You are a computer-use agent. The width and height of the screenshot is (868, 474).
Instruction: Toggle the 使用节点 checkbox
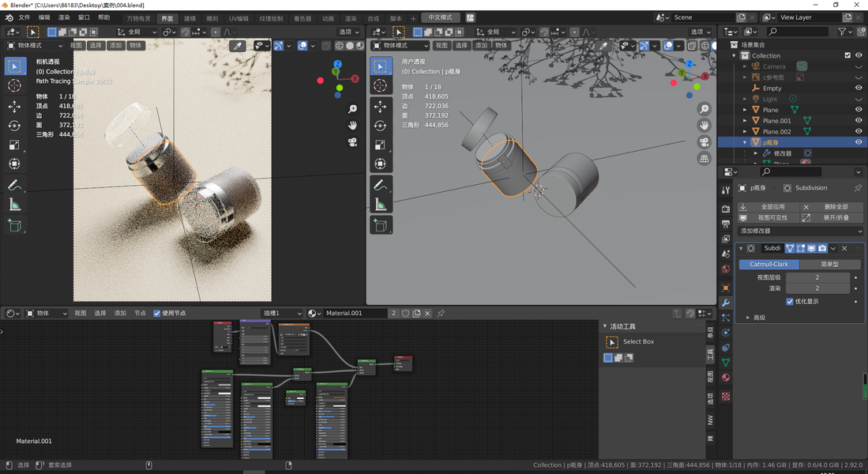tap(156, 314)
